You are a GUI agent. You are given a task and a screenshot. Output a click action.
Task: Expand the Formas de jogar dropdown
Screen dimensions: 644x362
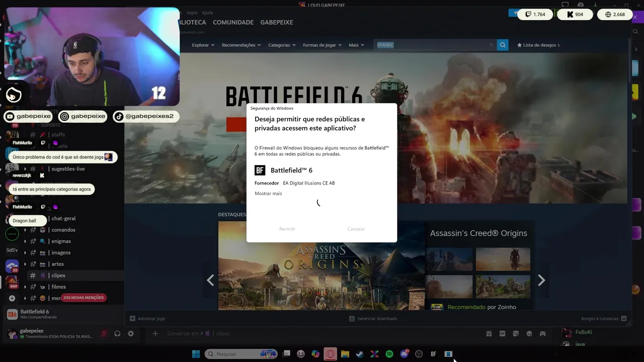[322, 45]
